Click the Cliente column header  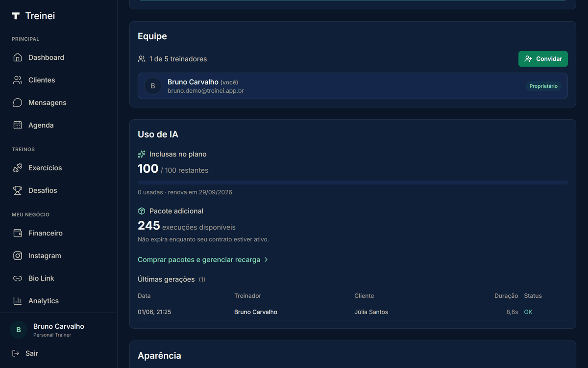[x=364, y=296]
